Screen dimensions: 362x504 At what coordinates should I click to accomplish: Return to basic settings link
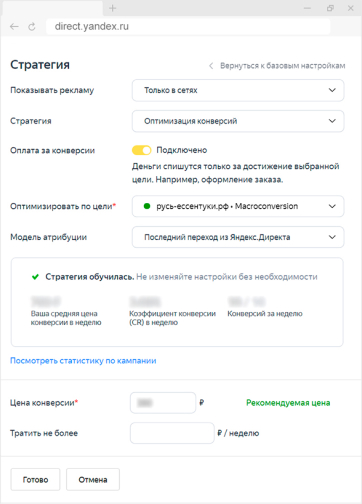coord(282,66)
